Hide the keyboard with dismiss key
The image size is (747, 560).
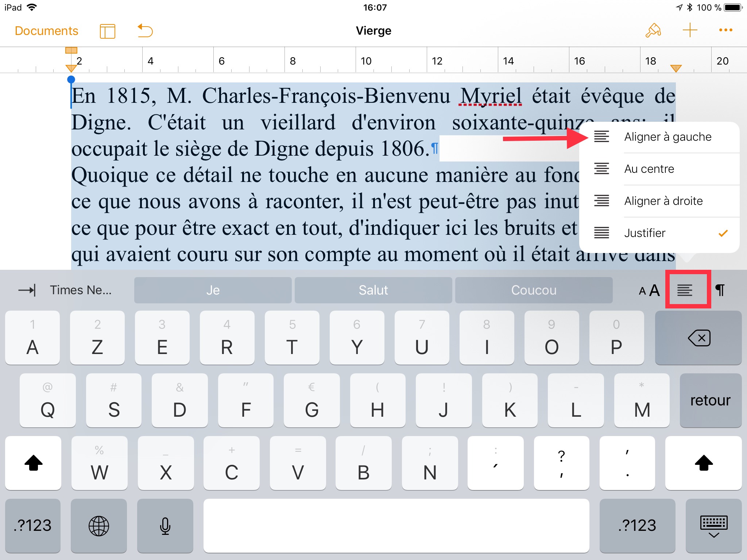pyautogui.click(x=713, y=526)
